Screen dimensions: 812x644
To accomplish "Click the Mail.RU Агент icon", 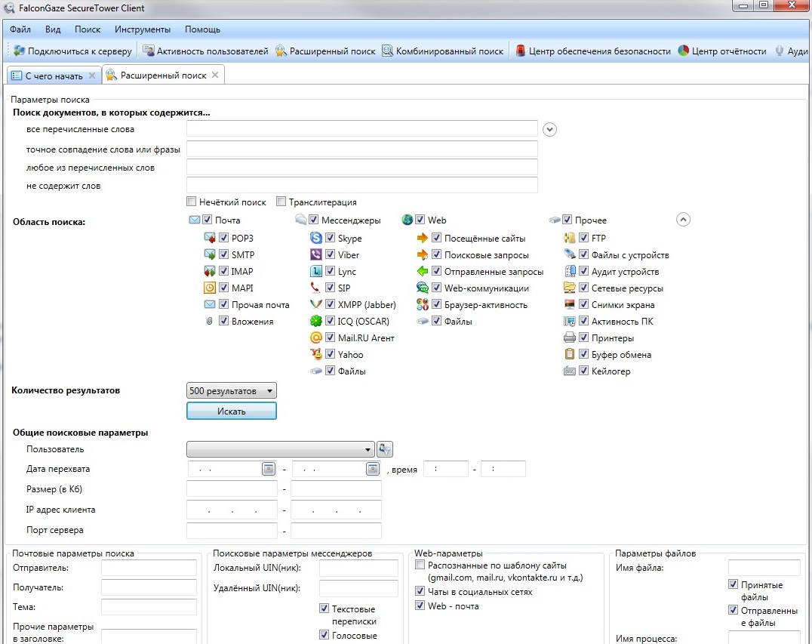I will [x=316, y=337].
